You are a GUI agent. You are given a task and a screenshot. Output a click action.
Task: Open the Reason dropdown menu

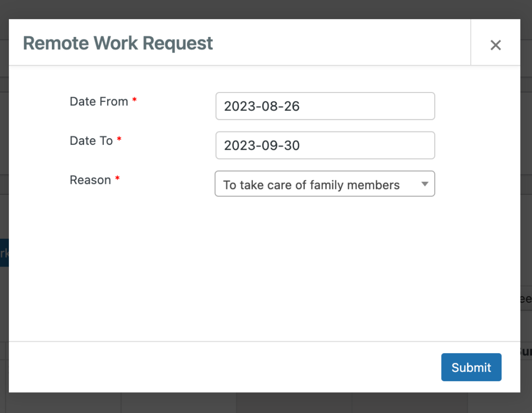pyautogui.click(x=325, y=183)
